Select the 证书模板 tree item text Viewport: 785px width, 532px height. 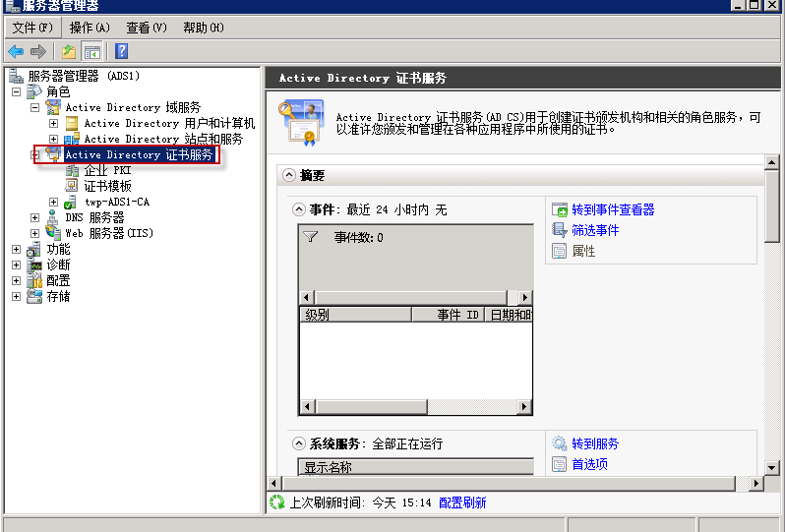107,186
